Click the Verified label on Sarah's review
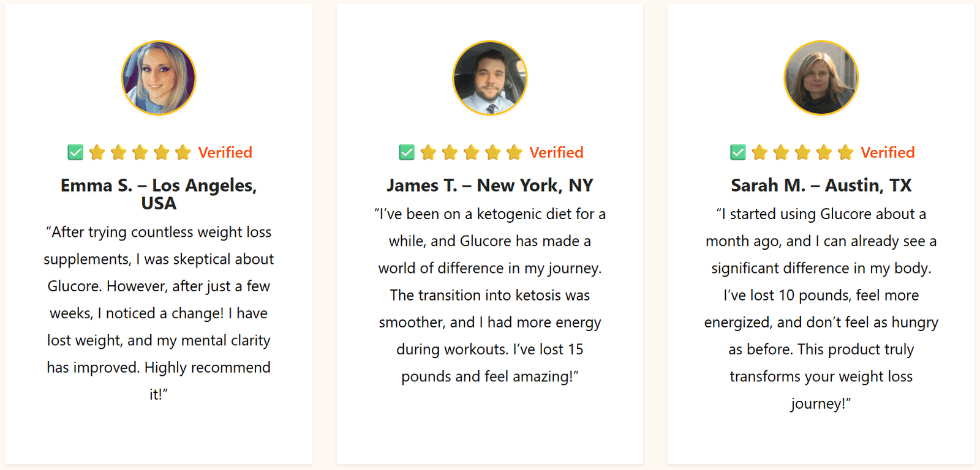 pos(888,152)
